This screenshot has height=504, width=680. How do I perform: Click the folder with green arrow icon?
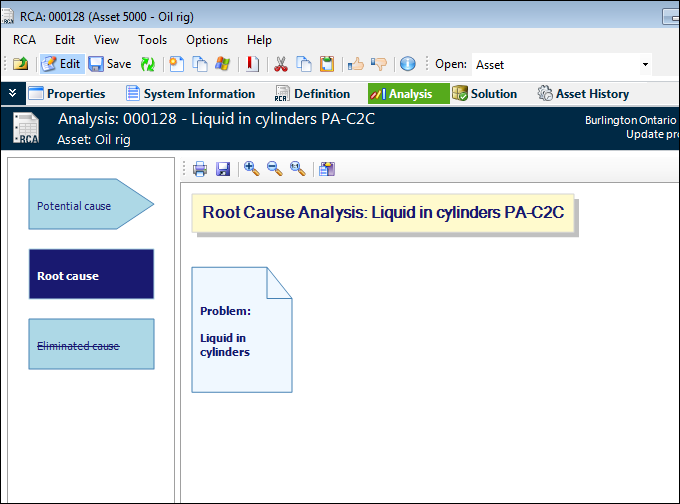point(20,64)
